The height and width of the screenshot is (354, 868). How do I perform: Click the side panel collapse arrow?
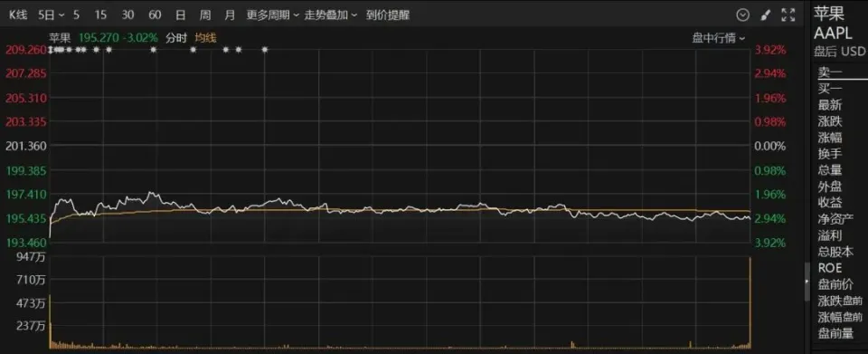click(807, 282)
